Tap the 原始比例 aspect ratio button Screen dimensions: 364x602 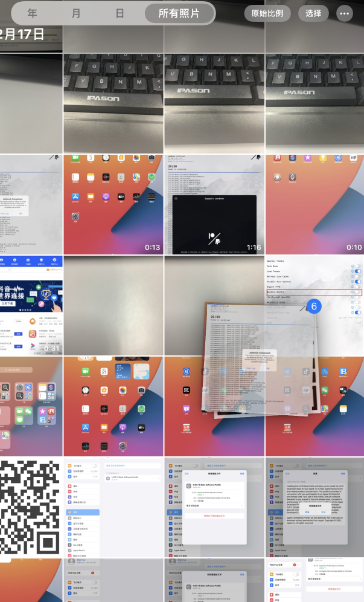coord(267,13)
